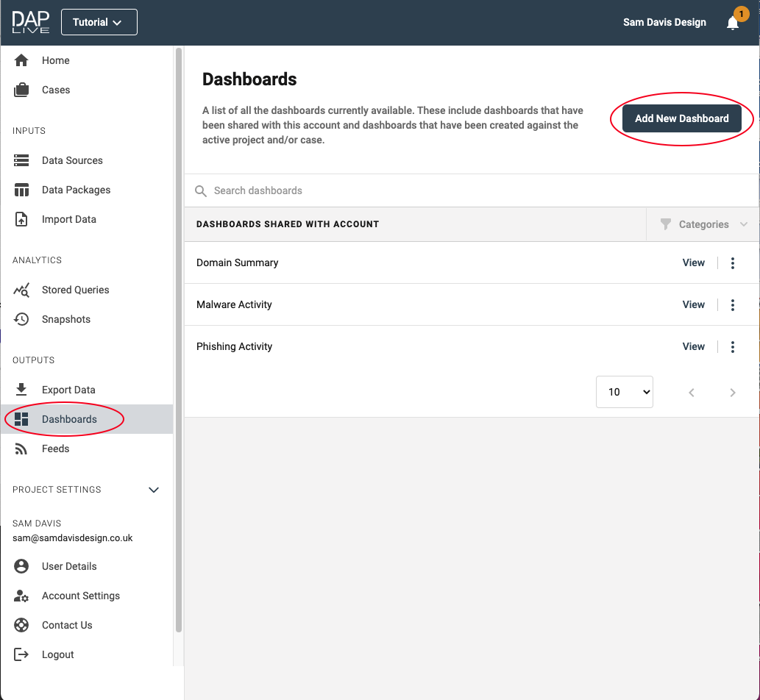Collapse the Project Settings section
The image size is (760, 700).
coord(154,490)
